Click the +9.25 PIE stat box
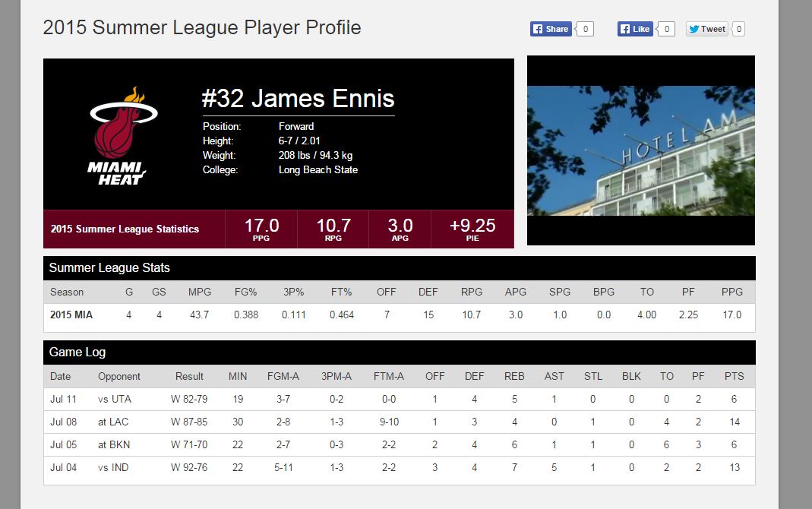 click(472, 229)
